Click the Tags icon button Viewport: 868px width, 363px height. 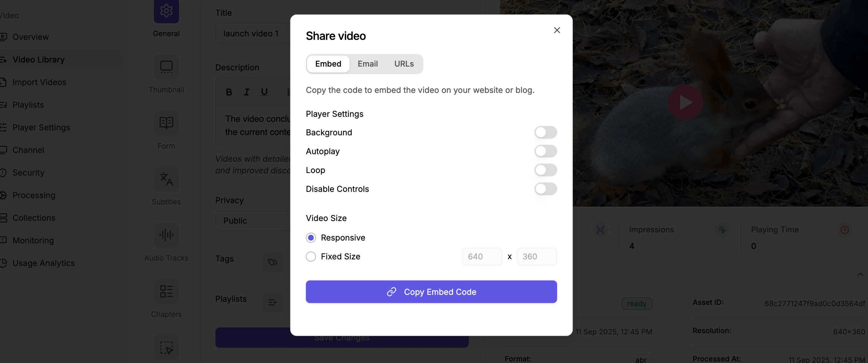click(272, 262)
